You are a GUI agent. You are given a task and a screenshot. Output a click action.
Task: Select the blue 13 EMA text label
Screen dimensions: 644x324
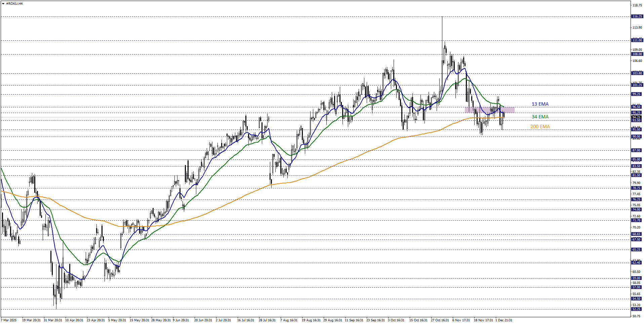pos(540,104)
